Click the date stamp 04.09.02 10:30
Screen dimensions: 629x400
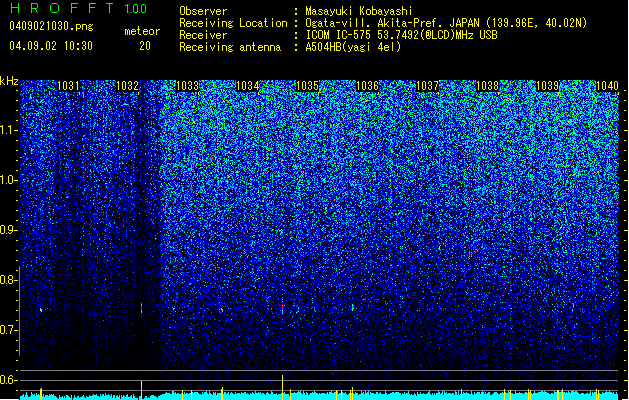[x=51, y=46]
